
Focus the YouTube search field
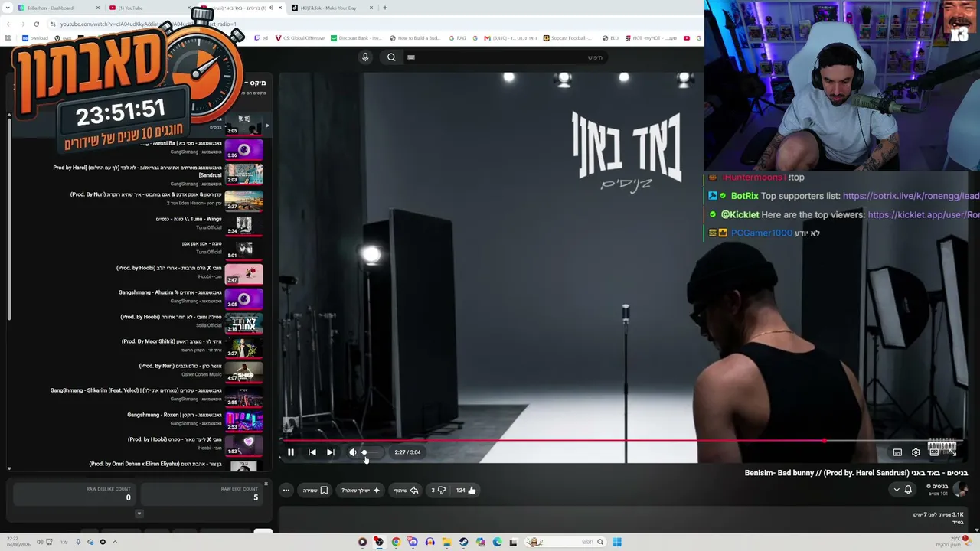[x=505, y=57]
